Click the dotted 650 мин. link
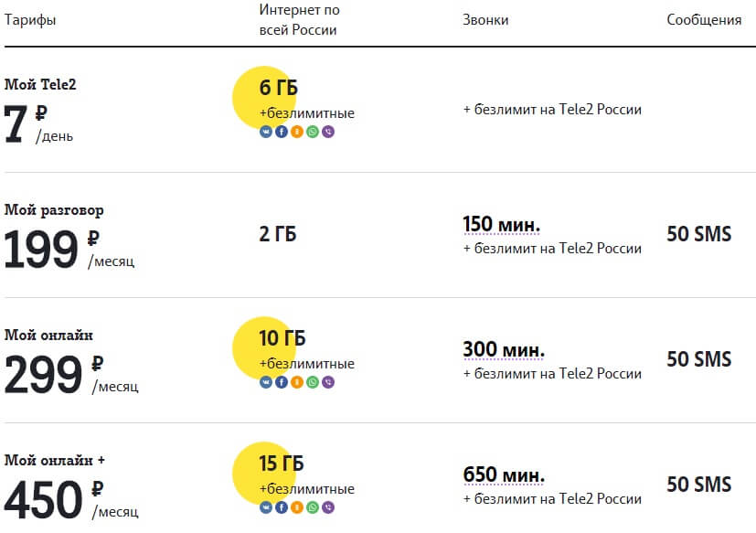This screenshot has width=756, height=533. (504, 475)
